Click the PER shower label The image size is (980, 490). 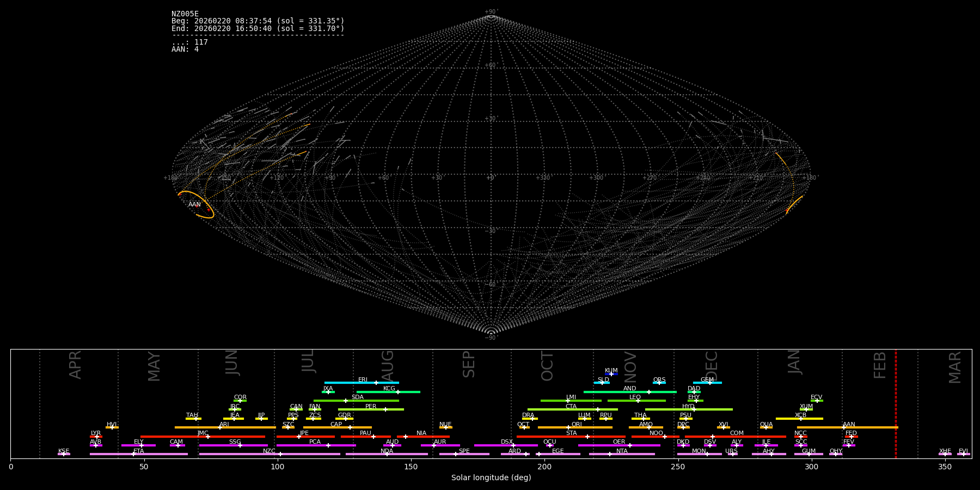coord(371,407)
